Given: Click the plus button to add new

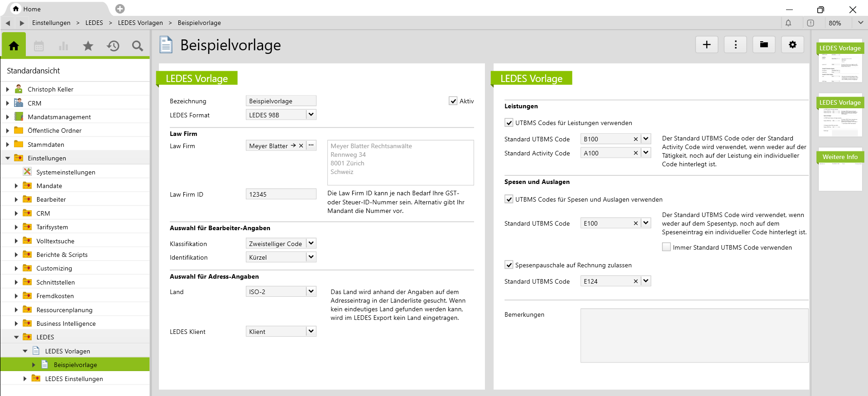Looking at the screenshot, I should pyautogui.click(x=706, y=44).
